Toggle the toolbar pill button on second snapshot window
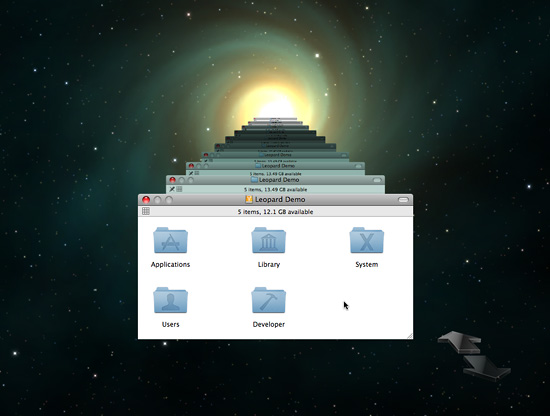550x416 pixels. (377, 180)
